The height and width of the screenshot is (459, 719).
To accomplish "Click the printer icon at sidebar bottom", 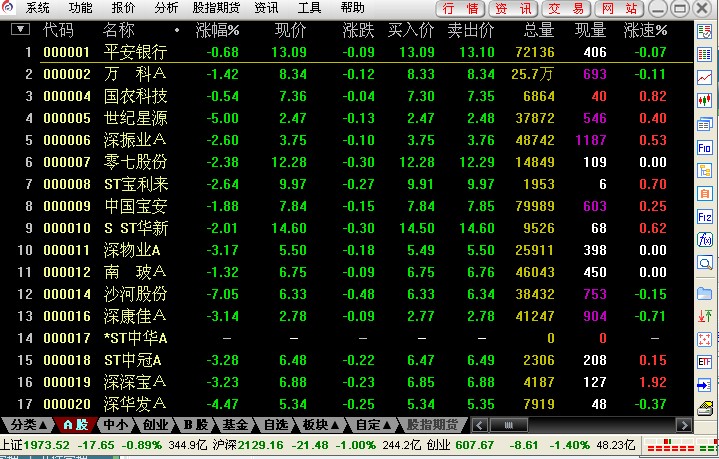I will pyautogui.click(x=705, y=408).
